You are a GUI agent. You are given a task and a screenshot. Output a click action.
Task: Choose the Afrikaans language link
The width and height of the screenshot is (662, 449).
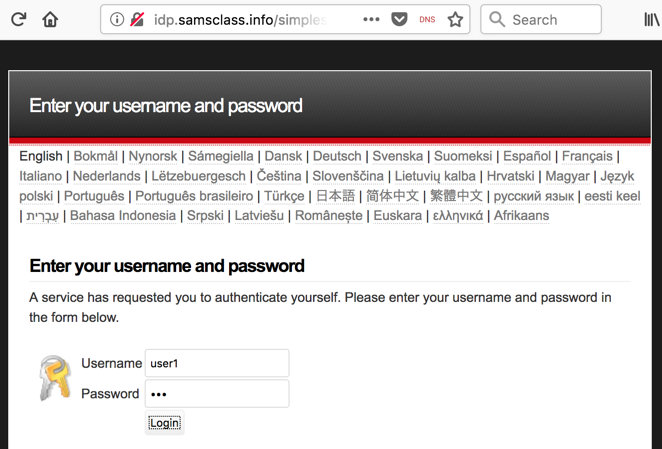pyautogui.click(x=521, y=215)
